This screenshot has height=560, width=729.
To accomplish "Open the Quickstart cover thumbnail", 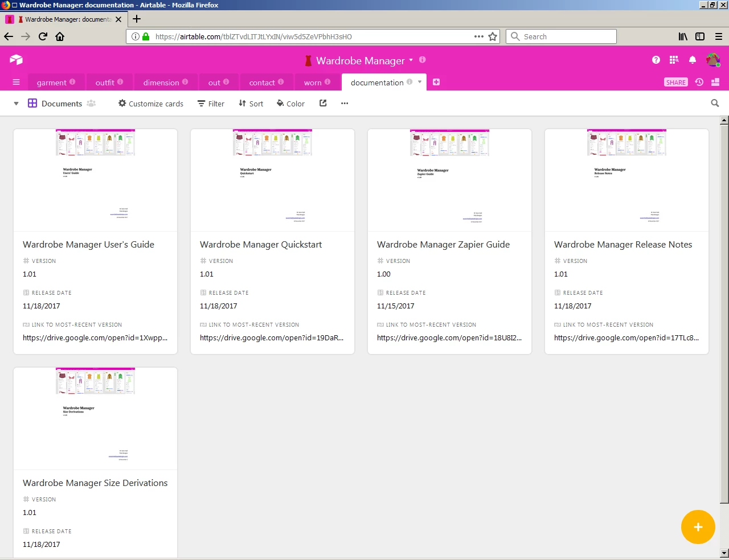I will (x=272, y=180).
